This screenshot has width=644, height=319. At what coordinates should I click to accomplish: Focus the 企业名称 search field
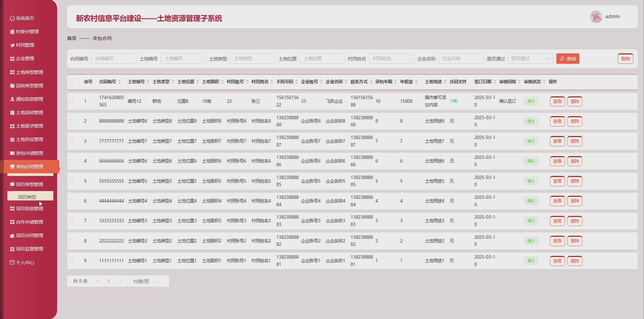(x=461, y=59)
